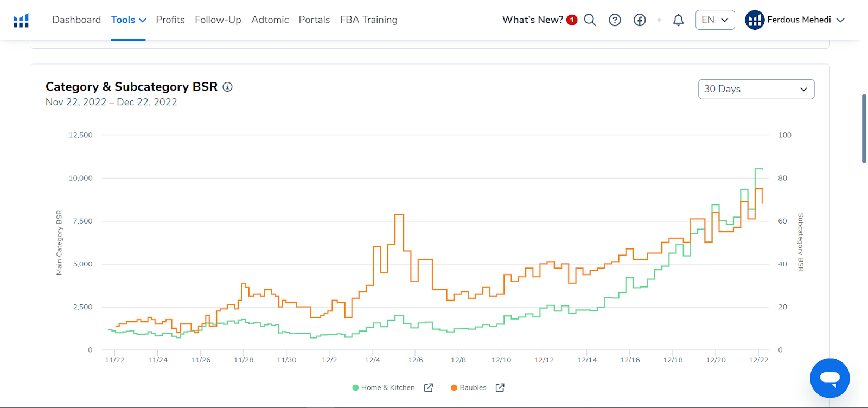Open the Facebook icon link
Screen dimensions: 868x408
[640, 20]
